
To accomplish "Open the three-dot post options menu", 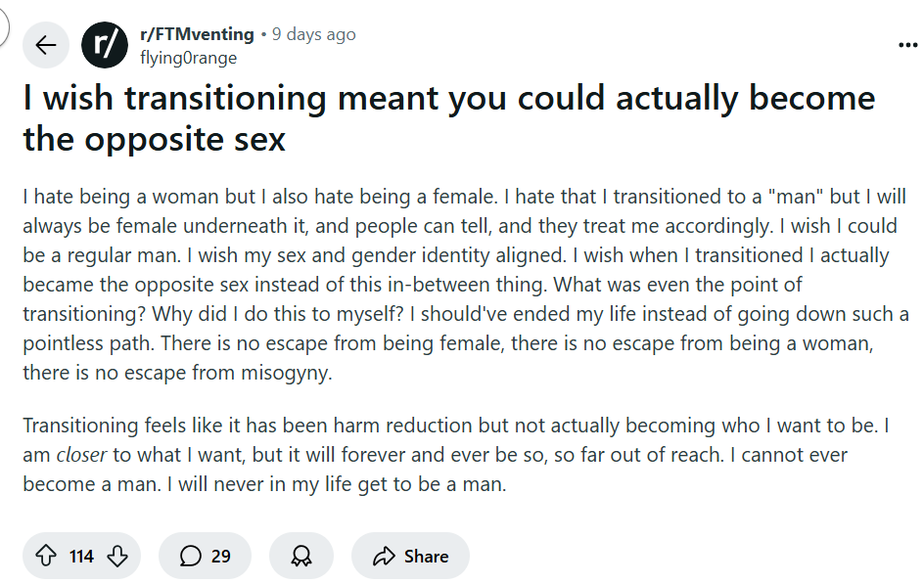I will pyautogui.click(x=907, y=45).
